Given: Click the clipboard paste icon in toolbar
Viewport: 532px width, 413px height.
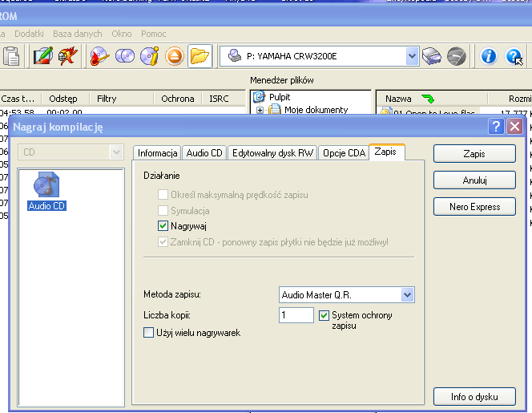Looking at the screenshot, I should (11, 56).
